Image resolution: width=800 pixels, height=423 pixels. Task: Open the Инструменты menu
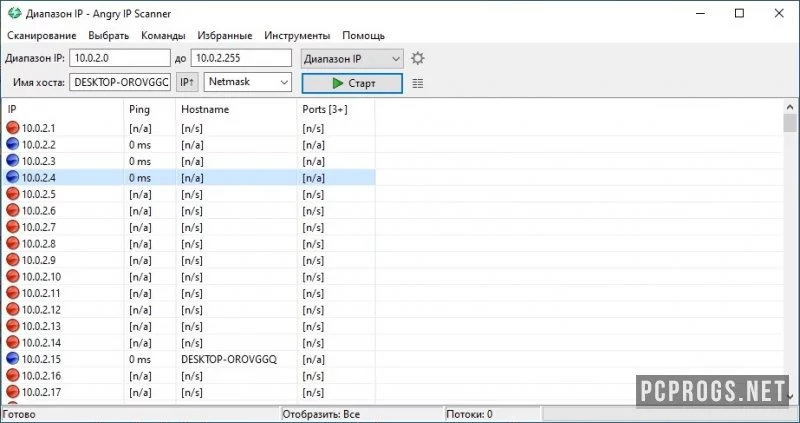click(x=297, y=36)
